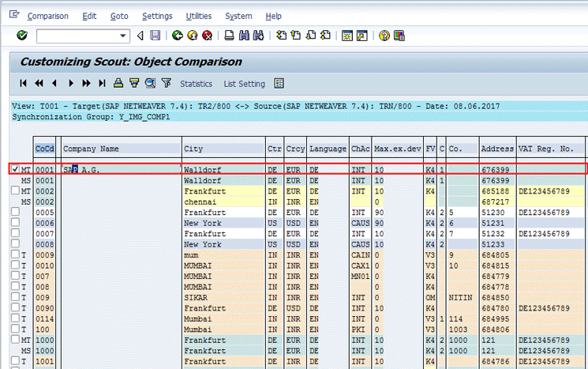Click the Help question mark icon
The width and height of the screenshot is (588, 369).
click(384, 36)
